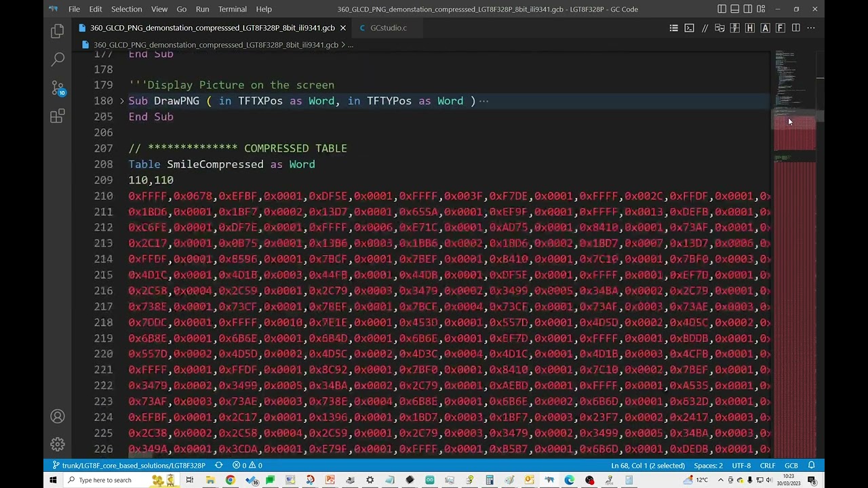Open the Search view in activity bar
Screen dimensions: 868x488
pyautogui.click(x=58, y=60)
